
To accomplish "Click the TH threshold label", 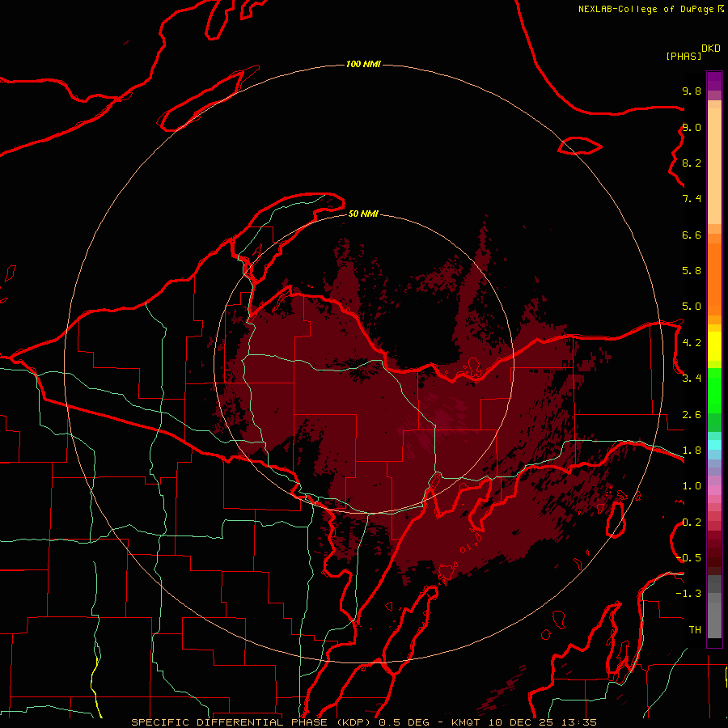I will (695, 630).
